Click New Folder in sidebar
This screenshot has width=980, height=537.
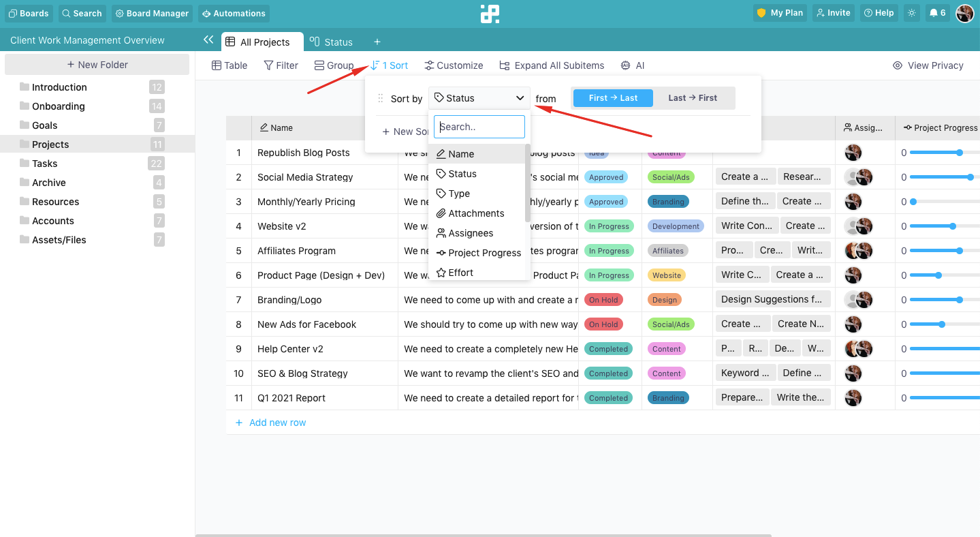coord(97,65)
